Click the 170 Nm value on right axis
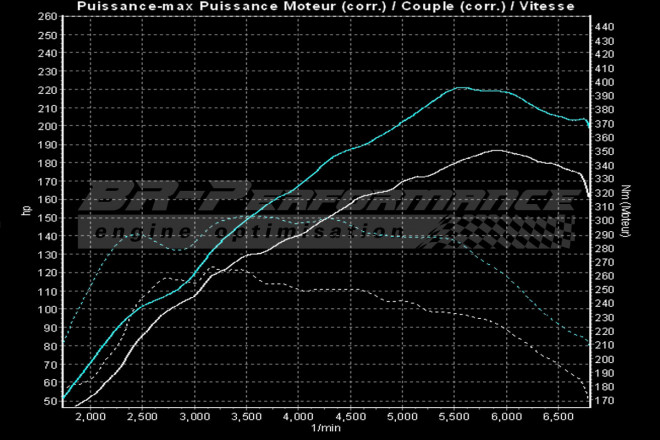Viewport: 660px width, 440px height. pos(607,400)
